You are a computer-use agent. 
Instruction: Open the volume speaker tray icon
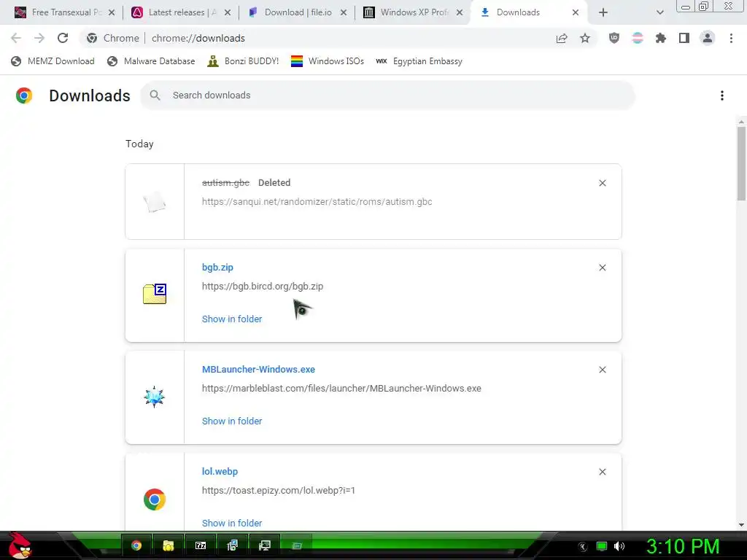click(x=619, y=546)
